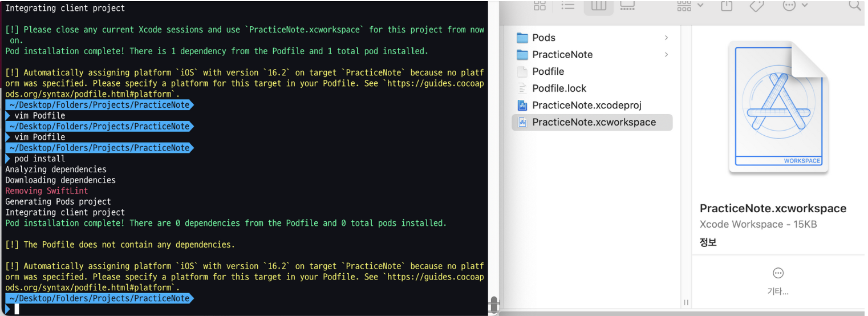Open the Finder tags button
The image size is (868, 316).
tap(757, 5)
